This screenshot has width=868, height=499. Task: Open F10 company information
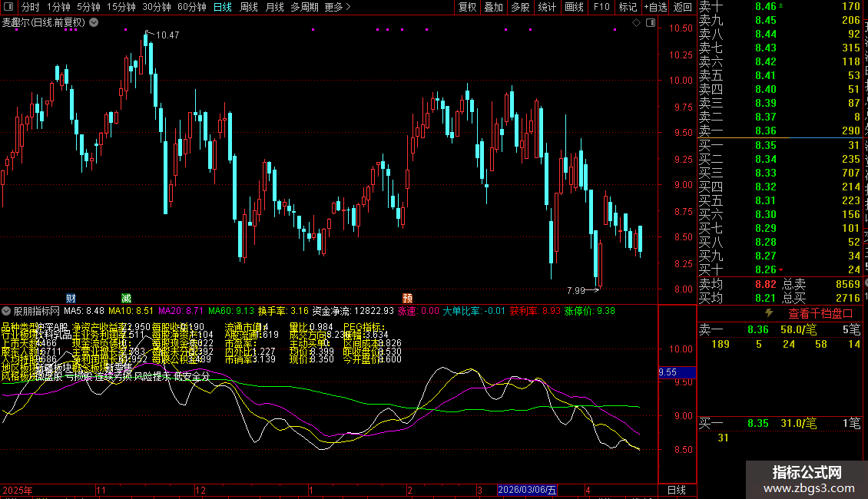pyautogui.click(x=601, y=7)
